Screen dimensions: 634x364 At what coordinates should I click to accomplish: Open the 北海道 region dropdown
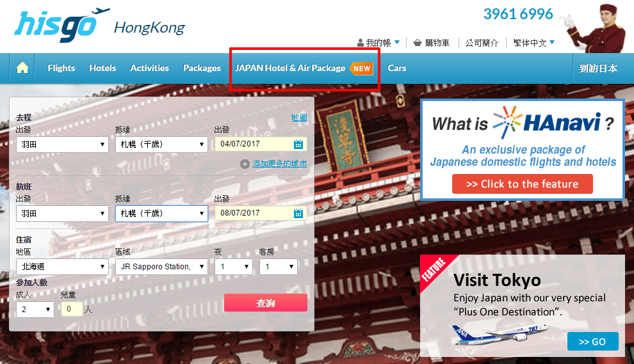pyautogui.click(x=62, y=267)
